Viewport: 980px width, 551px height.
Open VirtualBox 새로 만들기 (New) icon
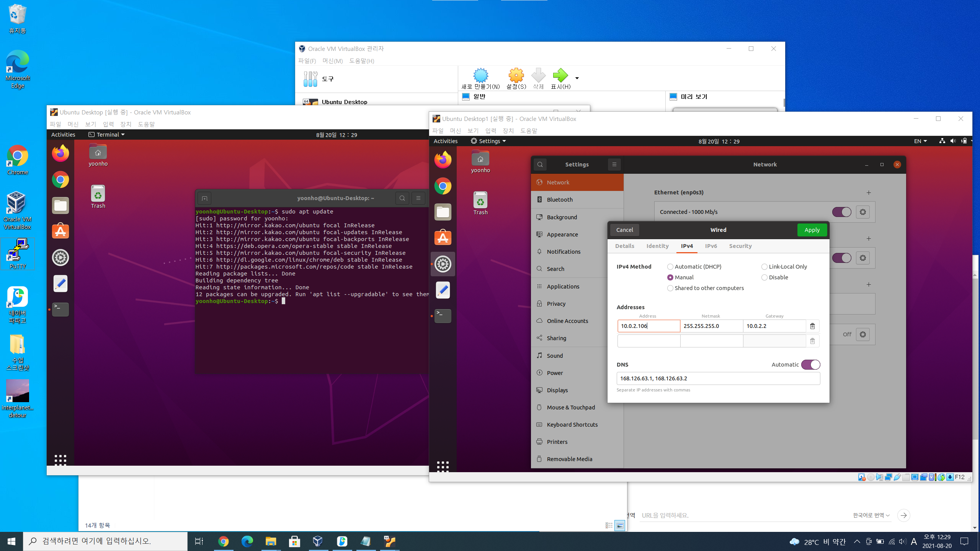point(480,76)
